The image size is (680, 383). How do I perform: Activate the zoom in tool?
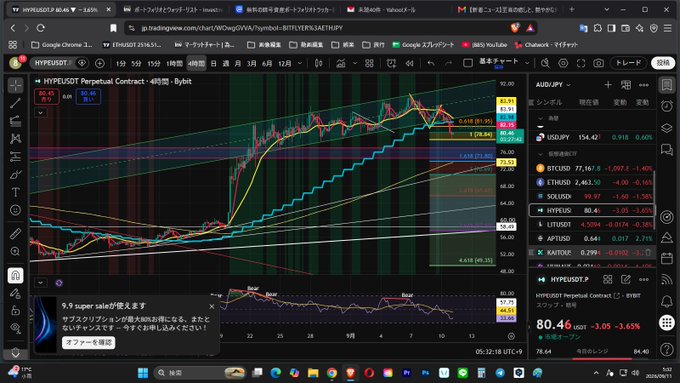(x=15, y=252)
